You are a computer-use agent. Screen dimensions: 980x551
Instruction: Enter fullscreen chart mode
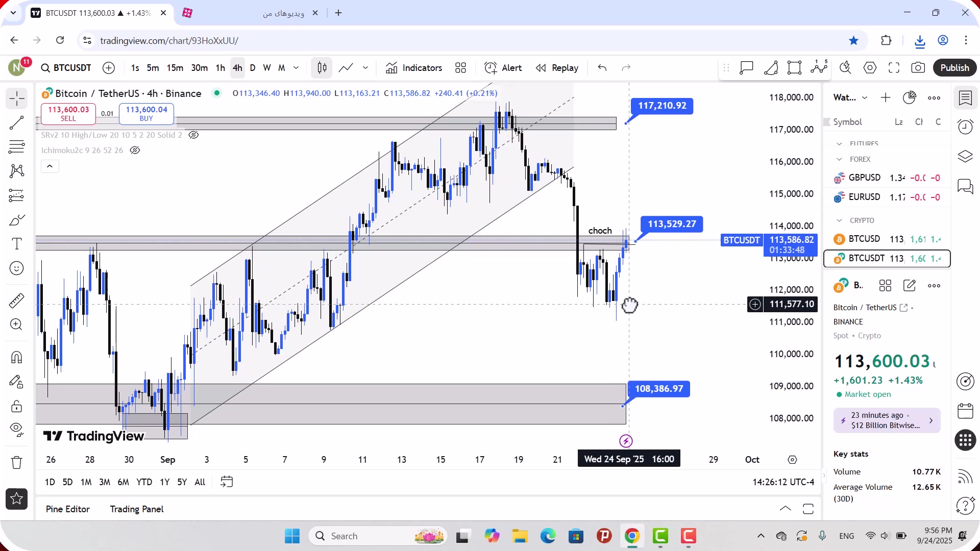[894, 68]
